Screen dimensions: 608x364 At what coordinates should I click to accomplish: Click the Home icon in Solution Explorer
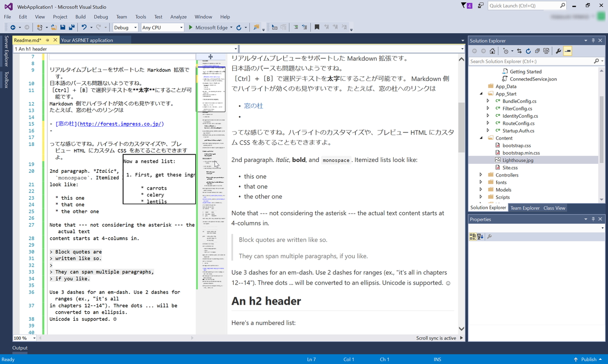click(493, 51)
